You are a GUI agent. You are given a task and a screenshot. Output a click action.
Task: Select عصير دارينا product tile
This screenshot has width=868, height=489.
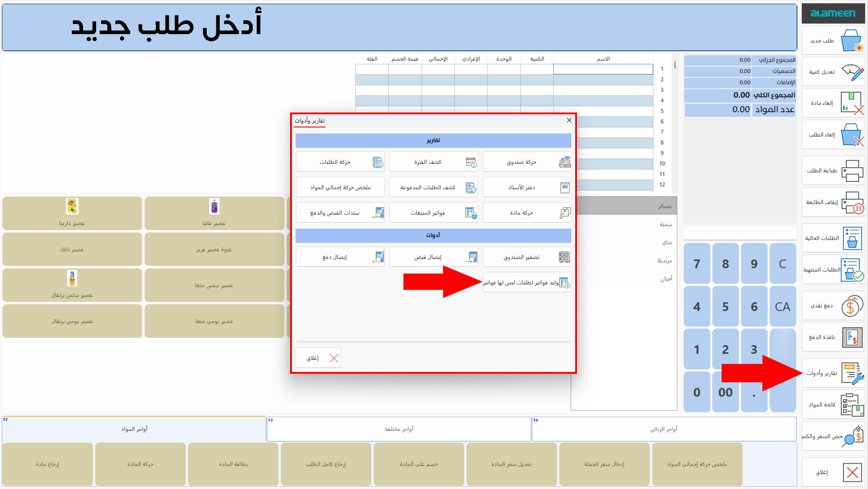72,213
